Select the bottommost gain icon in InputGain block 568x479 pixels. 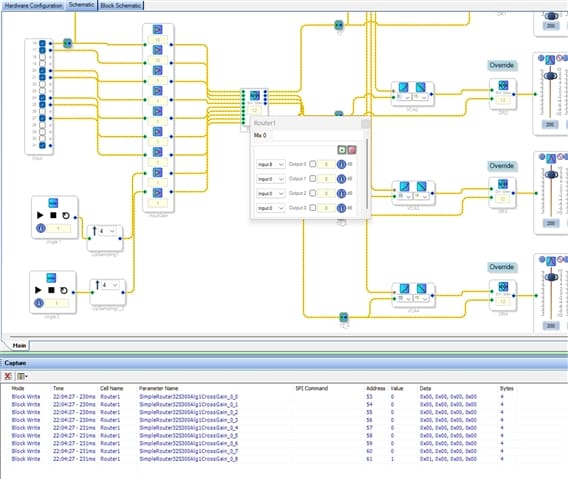click(158, 193)
